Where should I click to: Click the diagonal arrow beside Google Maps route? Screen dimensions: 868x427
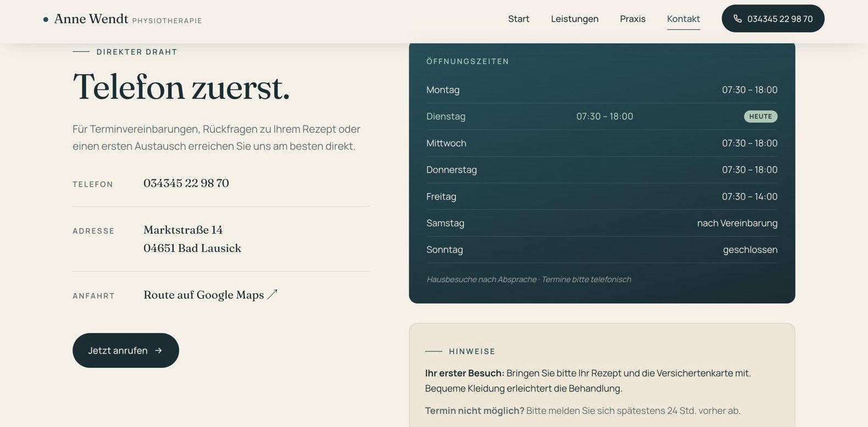pyautogui.click(x=272, y=294)
